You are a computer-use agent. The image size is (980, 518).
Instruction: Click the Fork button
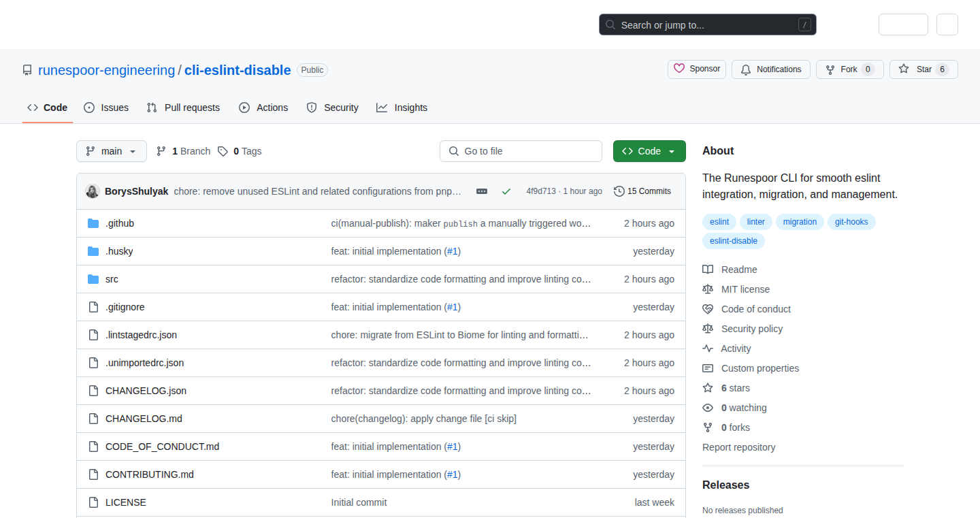click(x=850, y=69)
